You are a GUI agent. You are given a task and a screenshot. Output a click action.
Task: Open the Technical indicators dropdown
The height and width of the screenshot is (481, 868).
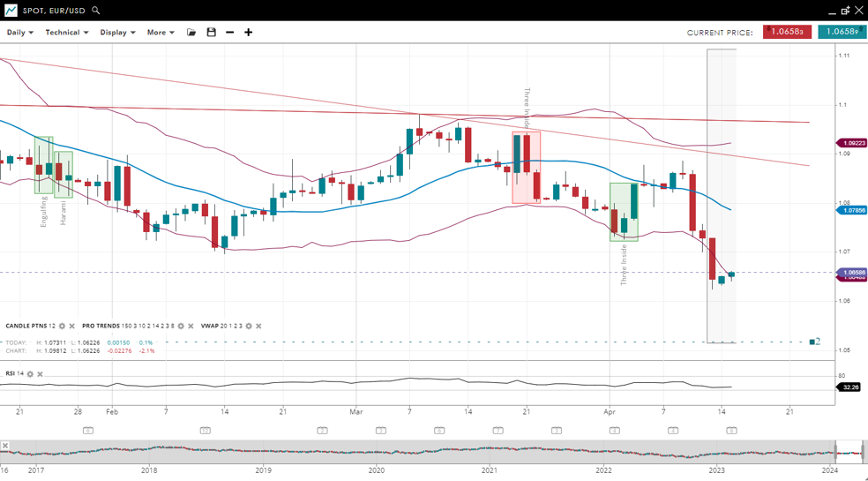[67, 33]
